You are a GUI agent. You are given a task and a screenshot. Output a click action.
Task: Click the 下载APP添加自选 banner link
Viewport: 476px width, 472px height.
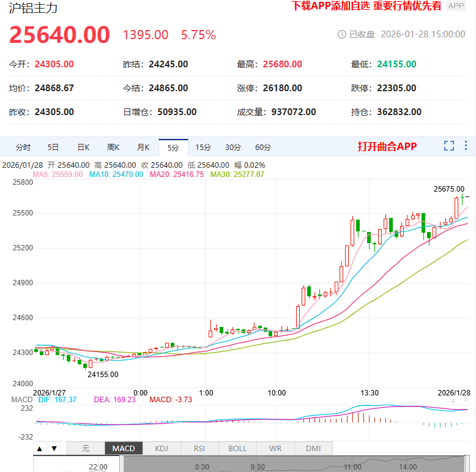366,6
